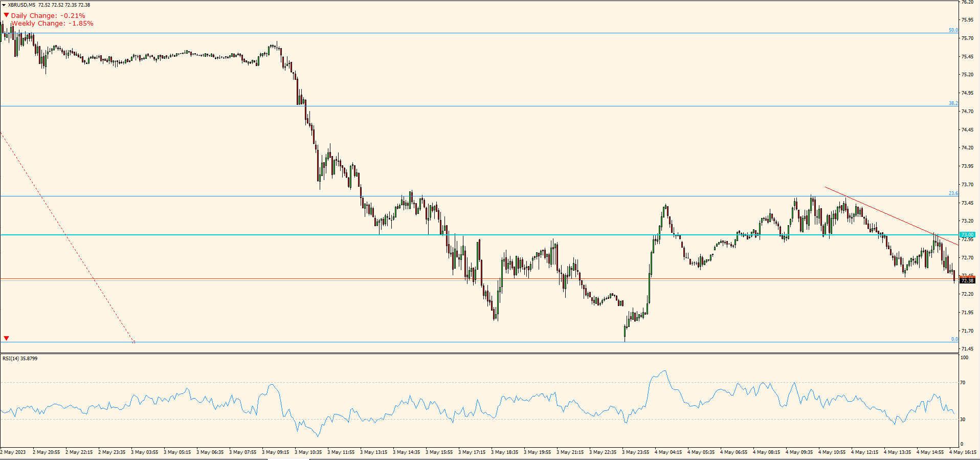
Task: Select the Daily Change: -0.21% label
Action: coord(48,16)
